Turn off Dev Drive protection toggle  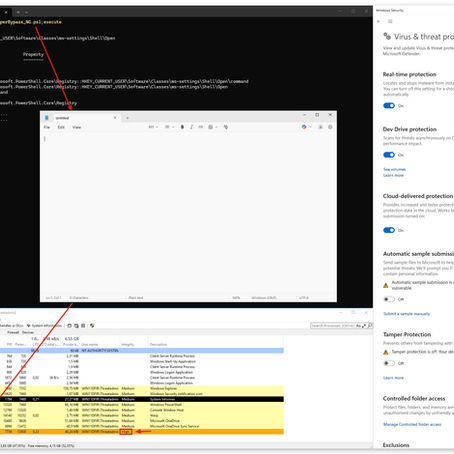[389, 155]
